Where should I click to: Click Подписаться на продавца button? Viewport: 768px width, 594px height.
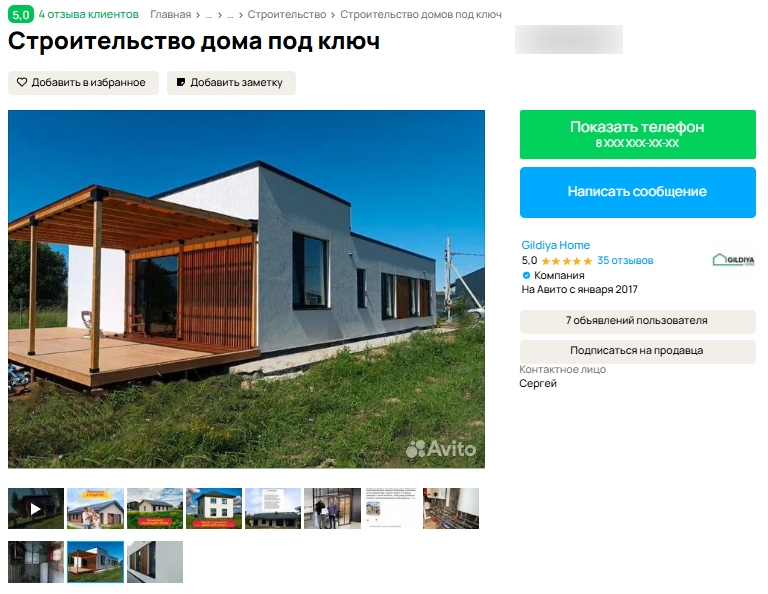coord(638,351)
